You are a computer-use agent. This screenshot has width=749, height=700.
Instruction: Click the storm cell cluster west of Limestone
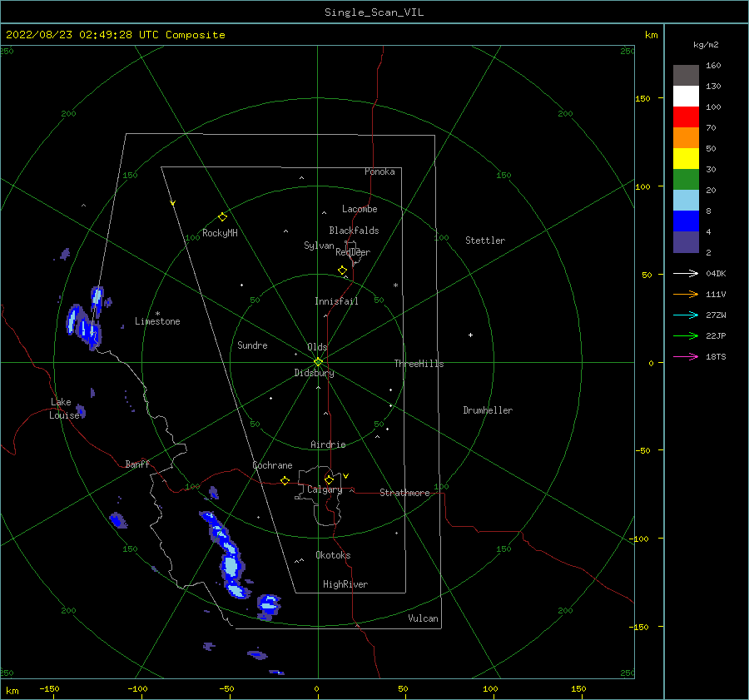pos(85,318)
